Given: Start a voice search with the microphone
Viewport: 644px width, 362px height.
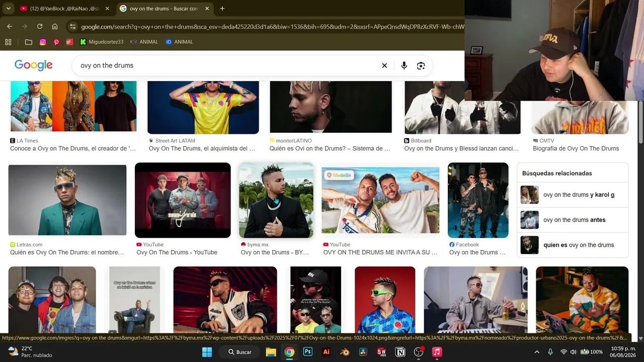Looking at the screenshot, I should [x=404, y=65].
